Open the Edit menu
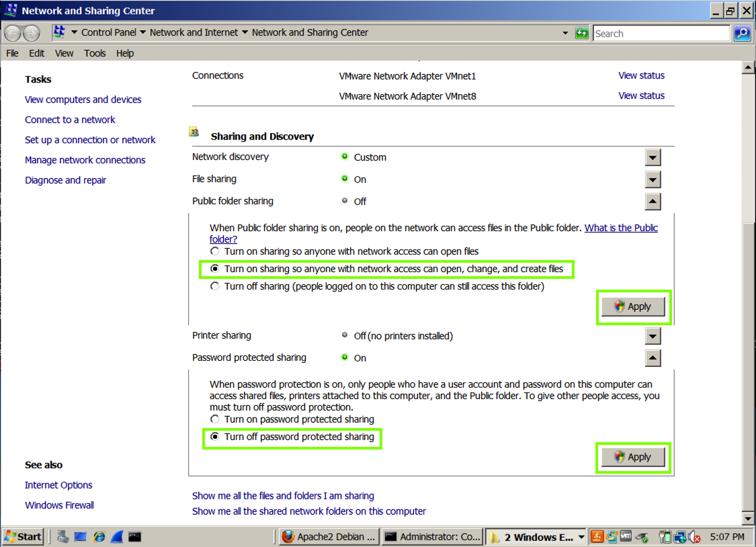This screenshot has height=547, width=756. pos(37,53)
